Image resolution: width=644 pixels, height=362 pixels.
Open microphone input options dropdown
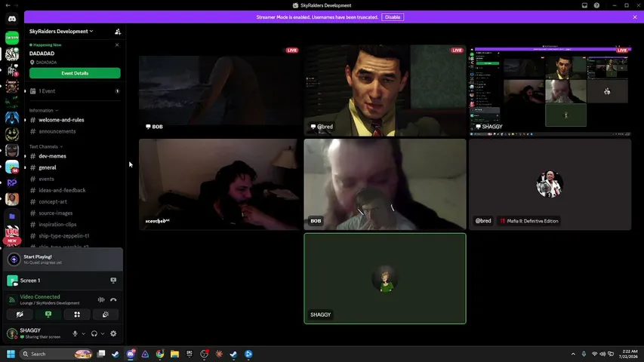click(83, 333)
